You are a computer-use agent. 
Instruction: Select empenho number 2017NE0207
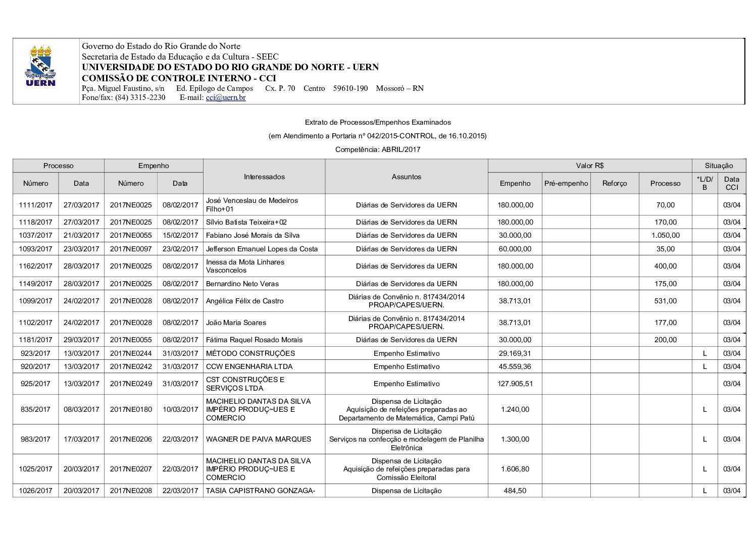coord(131,469)
